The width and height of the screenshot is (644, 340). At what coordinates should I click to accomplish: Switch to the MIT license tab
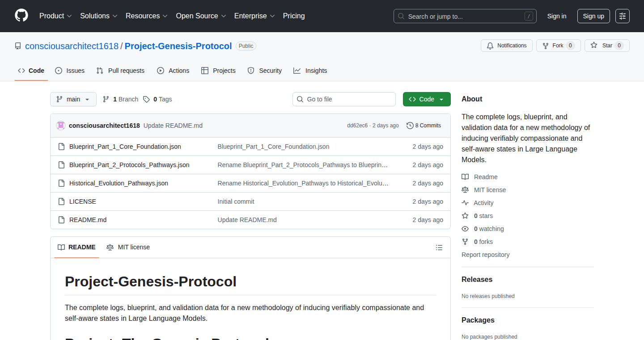128,247
